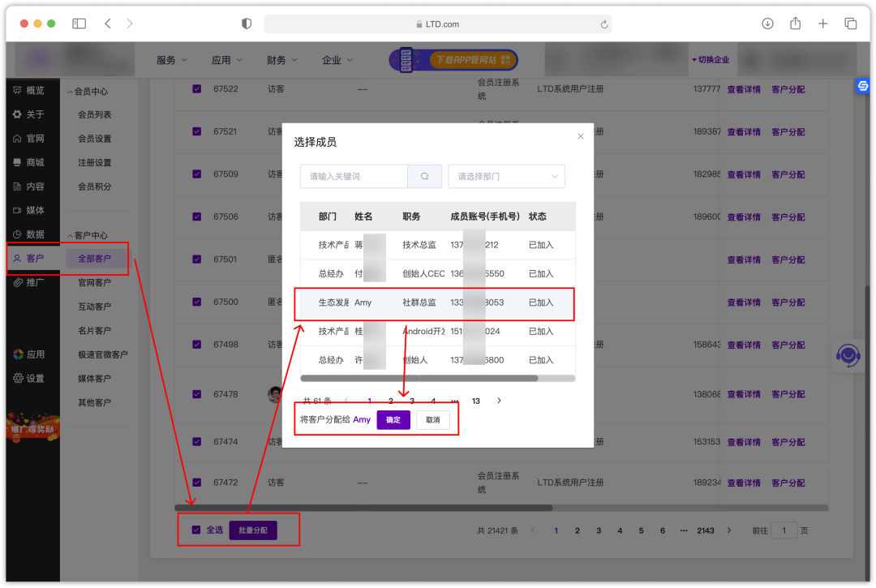Go to dialog page 13

click(x=475, y=401)
